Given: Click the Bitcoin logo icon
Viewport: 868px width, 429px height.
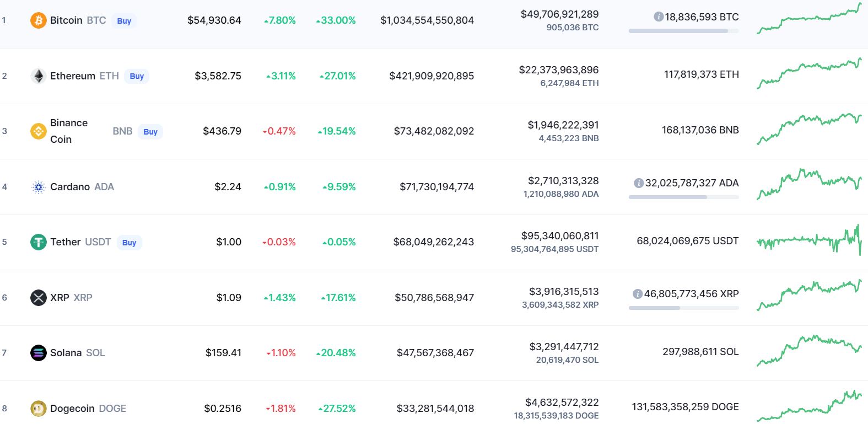Looking at the screenshot, I should coord(38,20).
